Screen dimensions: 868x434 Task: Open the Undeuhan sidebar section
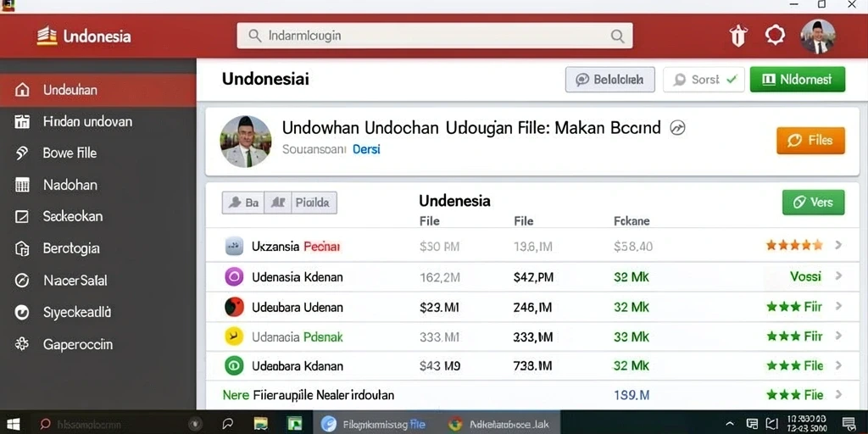98,90
